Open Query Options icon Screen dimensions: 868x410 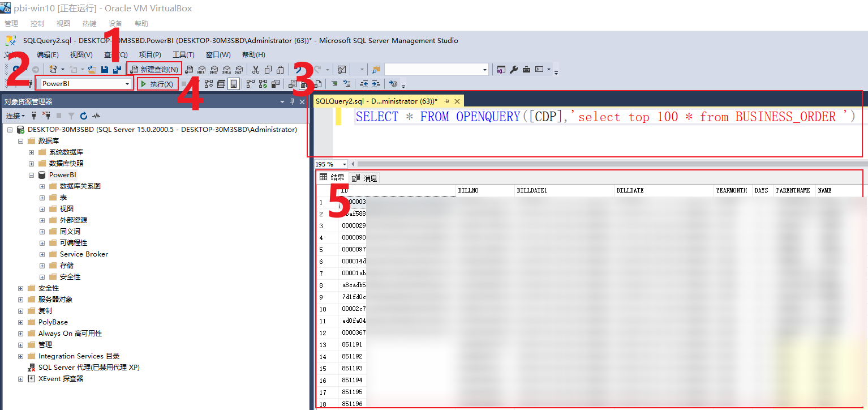221,84
